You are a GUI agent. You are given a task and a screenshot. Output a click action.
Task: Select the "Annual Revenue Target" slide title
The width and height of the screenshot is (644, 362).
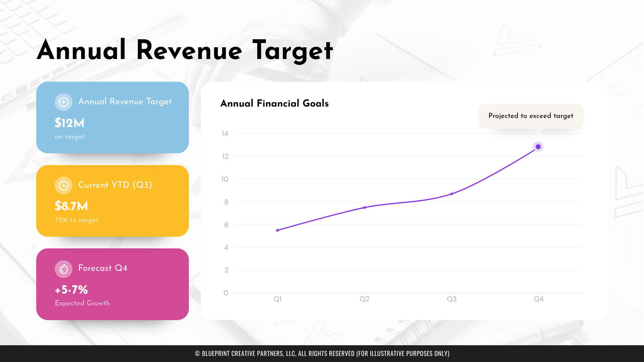click(x=185, y=50)
